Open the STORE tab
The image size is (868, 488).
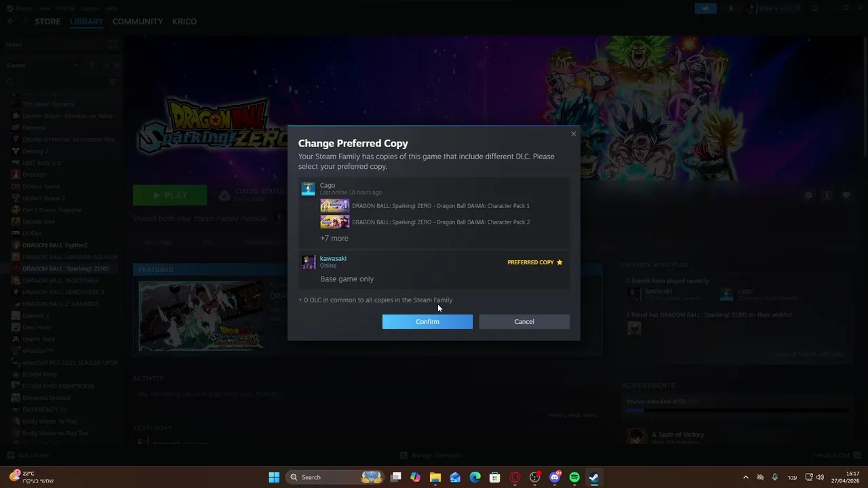[47, 22]
